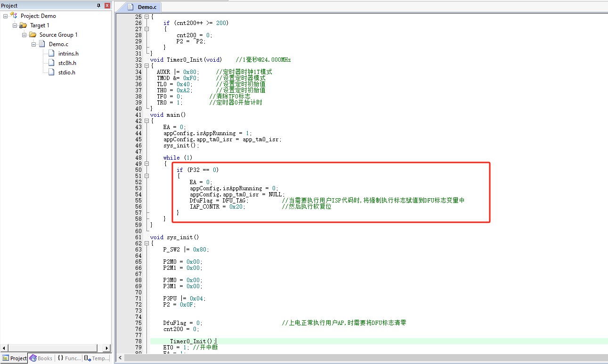Open the Project tab at panel bottom
Image resolution: width=608 pixels, height=364 pixels.
pos(14,358)
